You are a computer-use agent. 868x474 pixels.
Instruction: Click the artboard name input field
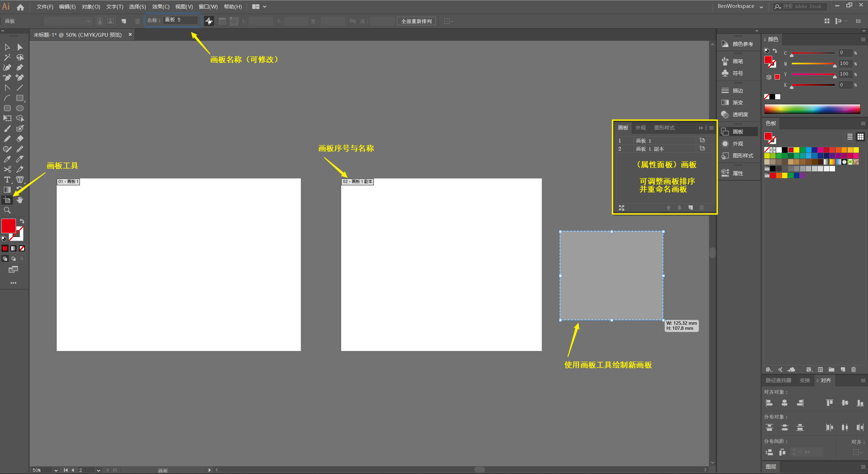pyautogui.click(x=180, y=20)
